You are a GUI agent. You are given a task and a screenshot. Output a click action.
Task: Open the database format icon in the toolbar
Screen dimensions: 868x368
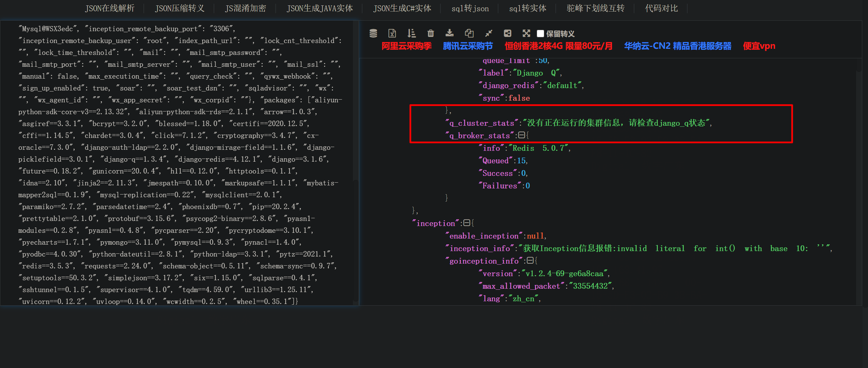point(373,33)
